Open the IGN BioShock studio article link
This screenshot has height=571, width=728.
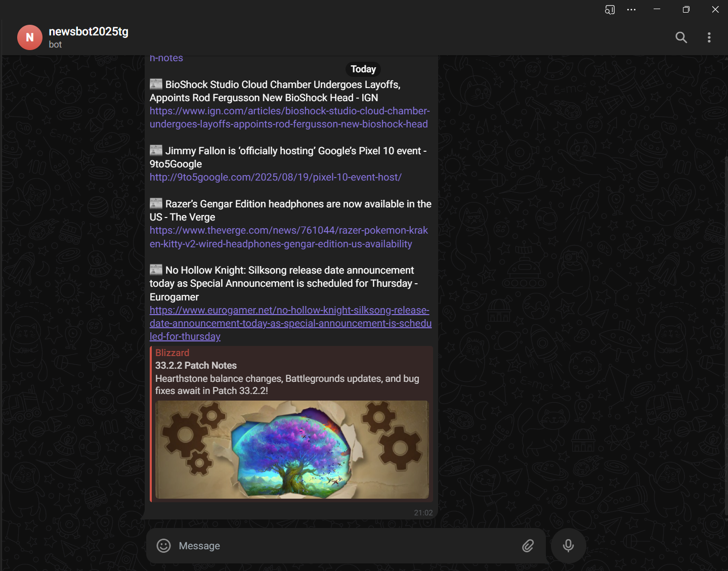pos(289,117)
